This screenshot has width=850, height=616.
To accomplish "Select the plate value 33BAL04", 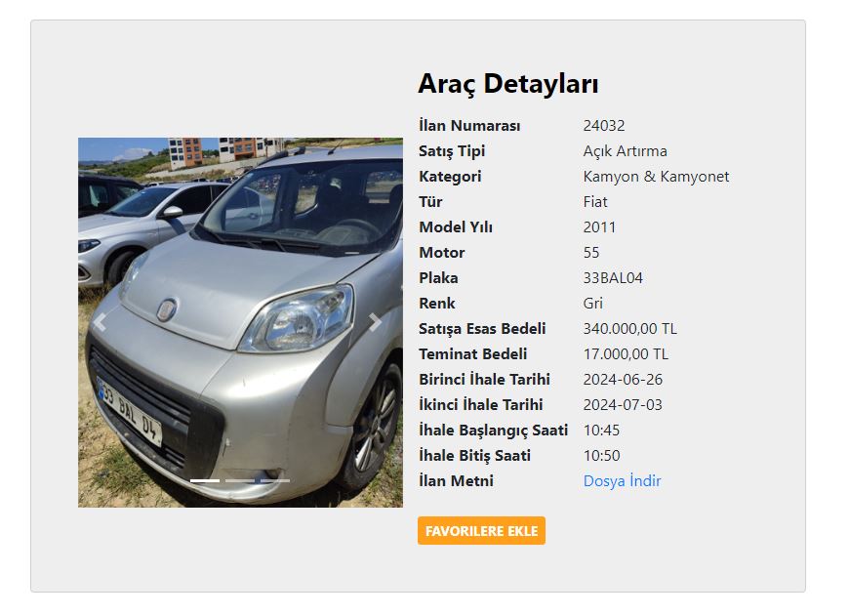I will tap(613, 278).
